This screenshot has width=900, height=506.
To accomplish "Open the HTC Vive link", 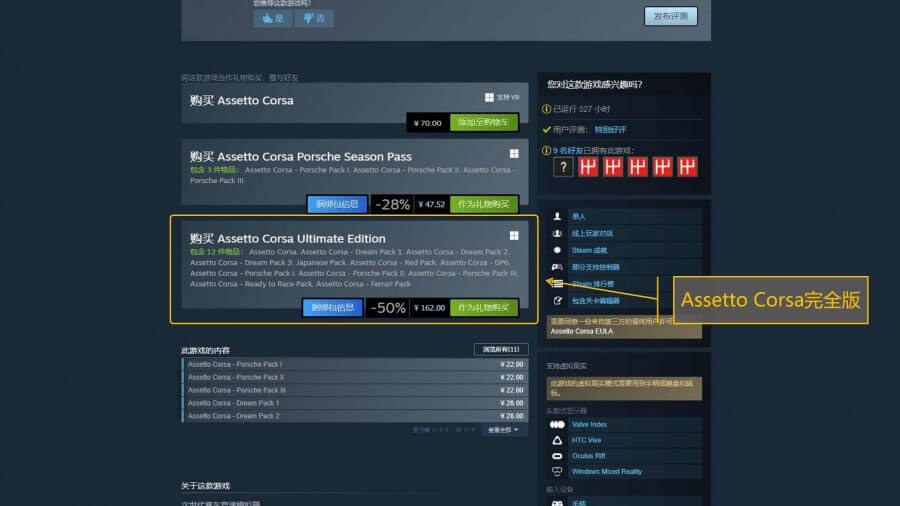I will coord(586,440).
